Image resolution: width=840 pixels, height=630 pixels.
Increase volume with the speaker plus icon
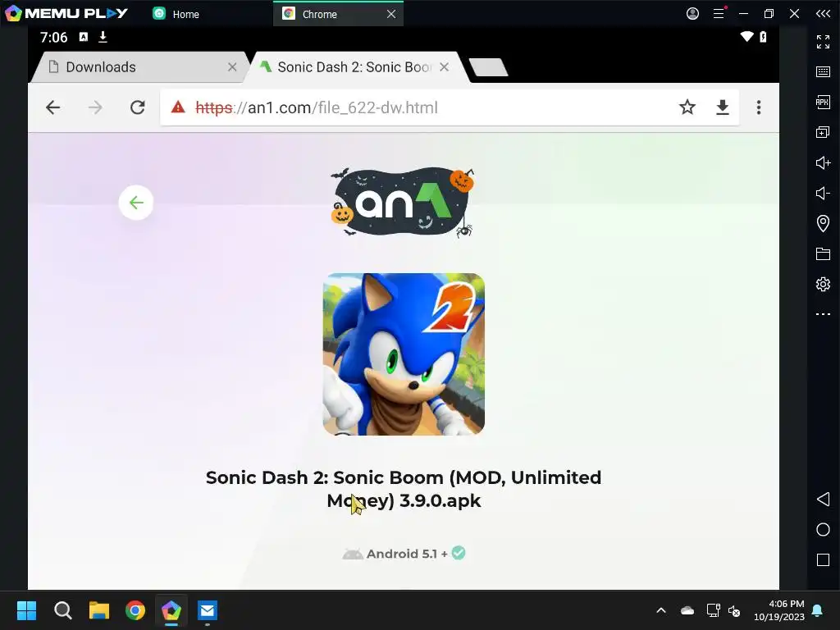click(x=823, y=162)
